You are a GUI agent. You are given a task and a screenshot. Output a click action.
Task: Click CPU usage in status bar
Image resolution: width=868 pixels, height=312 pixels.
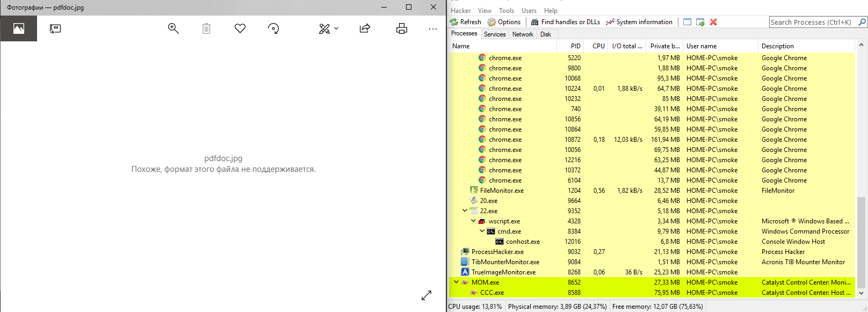[x=475, y=307]
